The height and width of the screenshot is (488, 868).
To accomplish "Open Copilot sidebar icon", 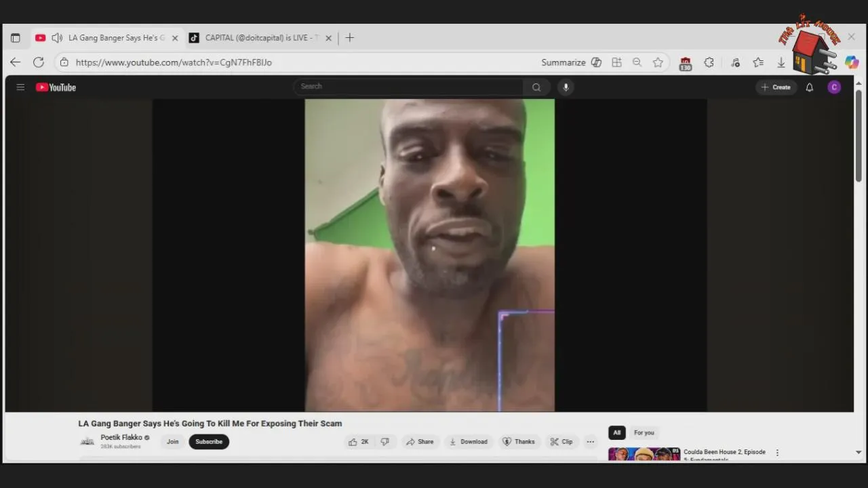I will [x=852, y=62].
